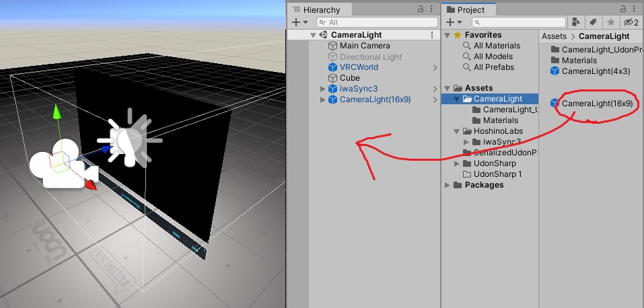The image size is (644, 308).
Task: Open VRCWorld prefab with its chevron
Action: tap(435, 67)
